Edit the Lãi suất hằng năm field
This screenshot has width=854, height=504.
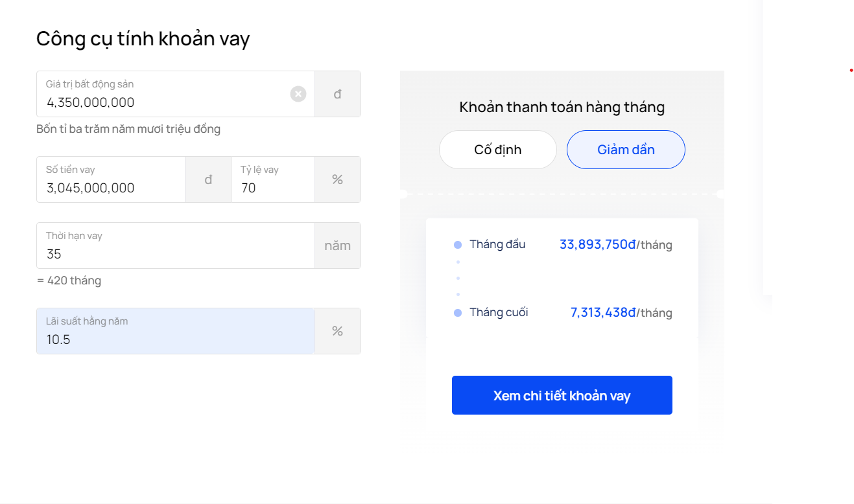pyautogui.click(x=176, y=331)
